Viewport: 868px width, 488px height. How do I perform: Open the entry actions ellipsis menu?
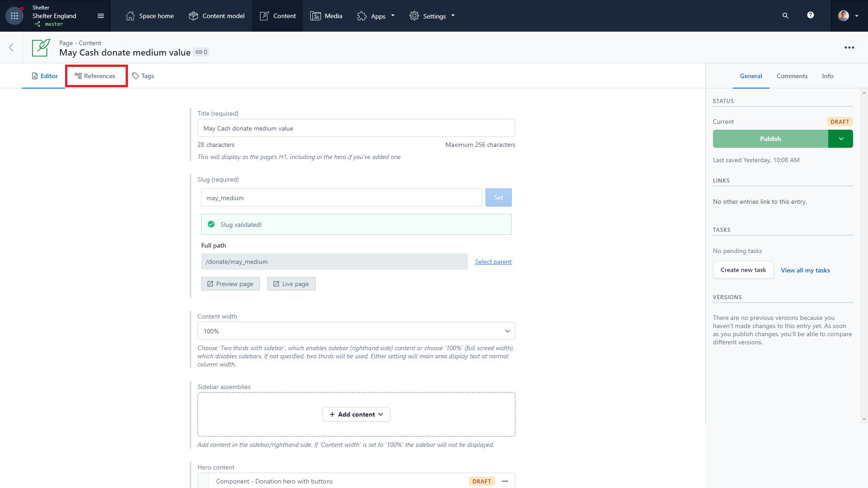tap(849, 47)
